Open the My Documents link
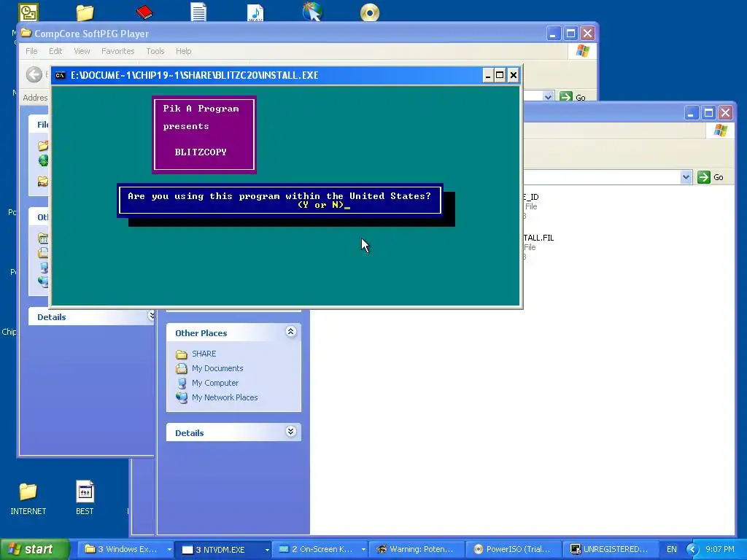 (217, 368)
